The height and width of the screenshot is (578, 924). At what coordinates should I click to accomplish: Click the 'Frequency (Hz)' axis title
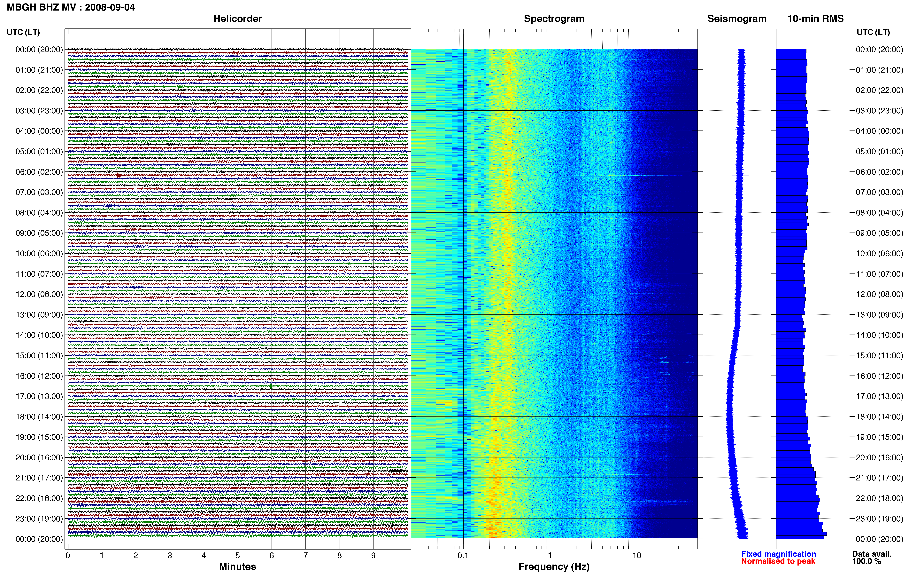coord(554,566)
